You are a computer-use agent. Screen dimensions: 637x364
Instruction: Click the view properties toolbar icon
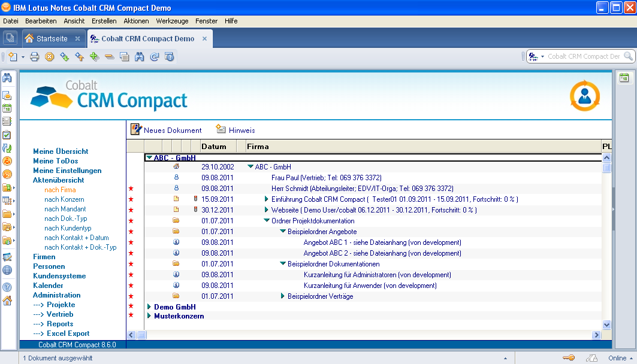point(124,57)
